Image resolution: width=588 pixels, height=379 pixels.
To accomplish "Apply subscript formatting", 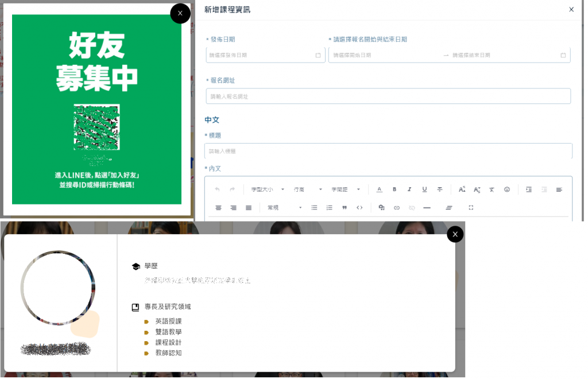I will point(477,190).
